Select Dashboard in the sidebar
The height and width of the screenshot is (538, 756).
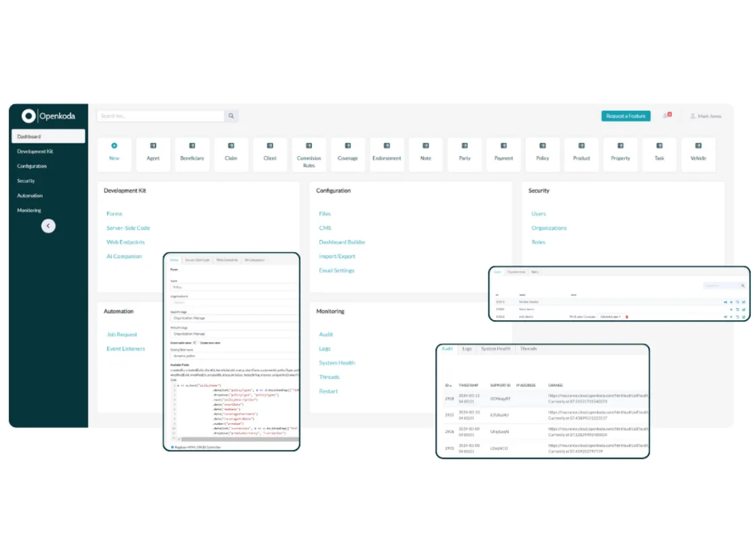[x=48, y=137]
